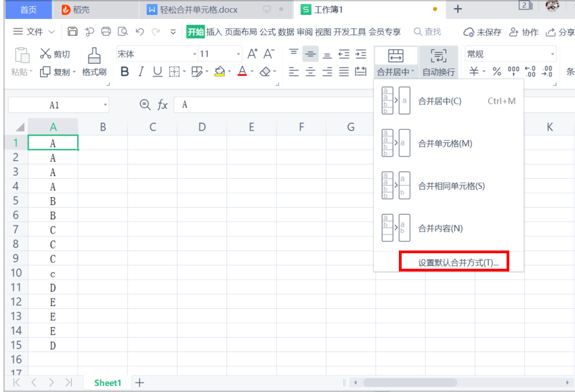Screen dimensions: 575x392
Task: Expand the quick access toolbar customize arrow
Action: (x=173, y=32)
